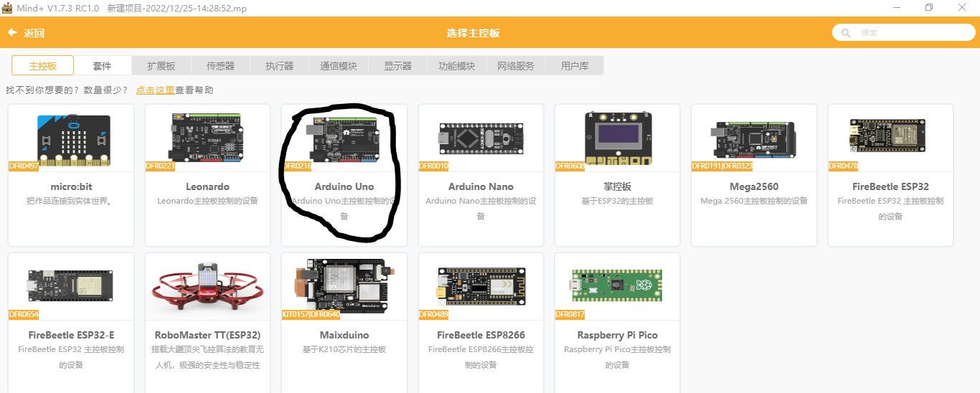This screenshot has width=980, height=393.
Task: Select the Mega2560 board image
Action: pos(754,138)
